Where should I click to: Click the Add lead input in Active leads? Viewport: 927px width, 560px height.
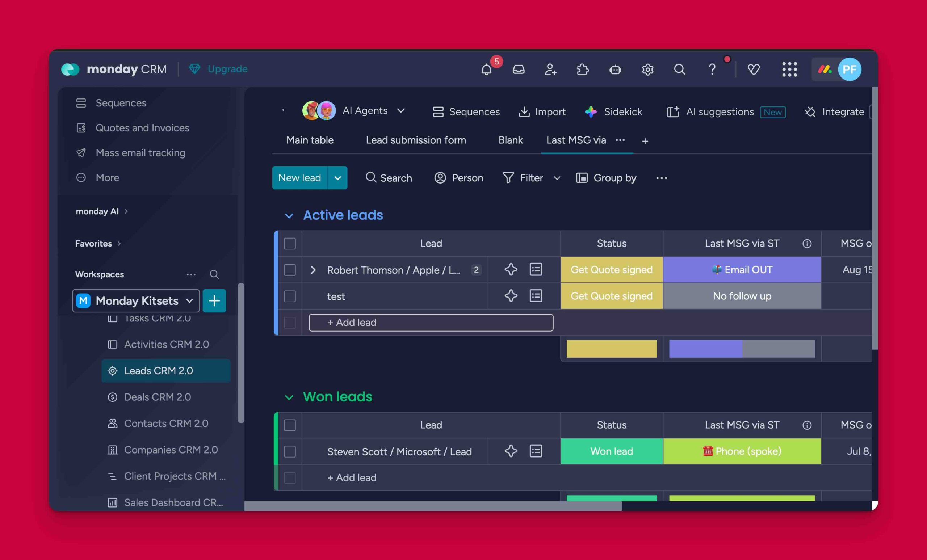431,322
